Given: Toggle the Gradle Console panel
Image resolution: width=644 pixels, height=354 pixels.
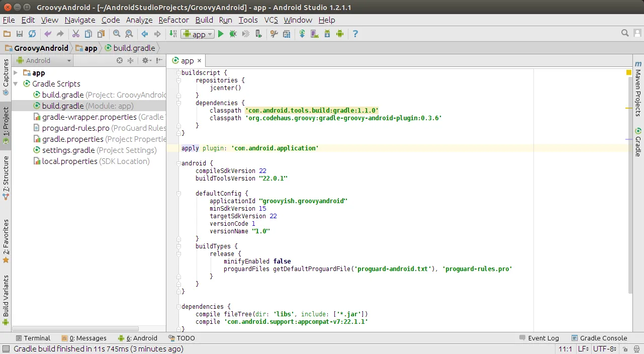Looking at the screenshot, I should coord(600,337).
